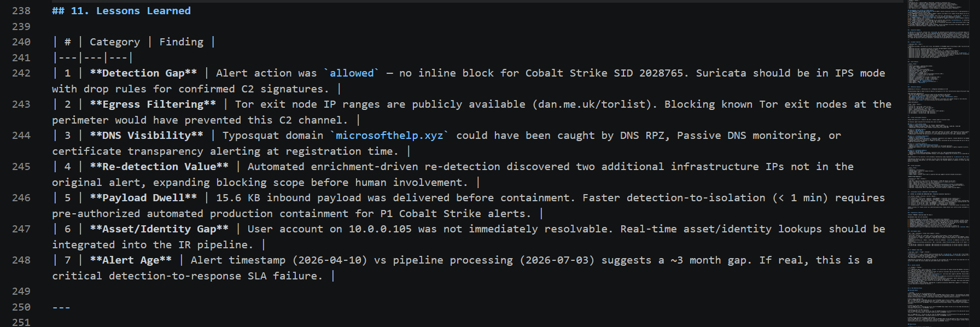Click the IP address 10.0.0.105
Screen dimensions: 980x327
380,229
